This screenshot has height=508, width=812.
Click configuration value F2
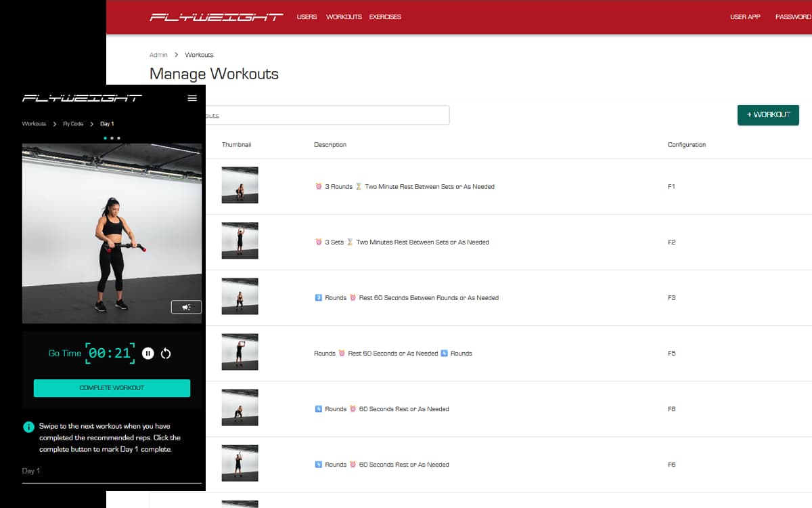pyautogui.click(x=671, y=242)
